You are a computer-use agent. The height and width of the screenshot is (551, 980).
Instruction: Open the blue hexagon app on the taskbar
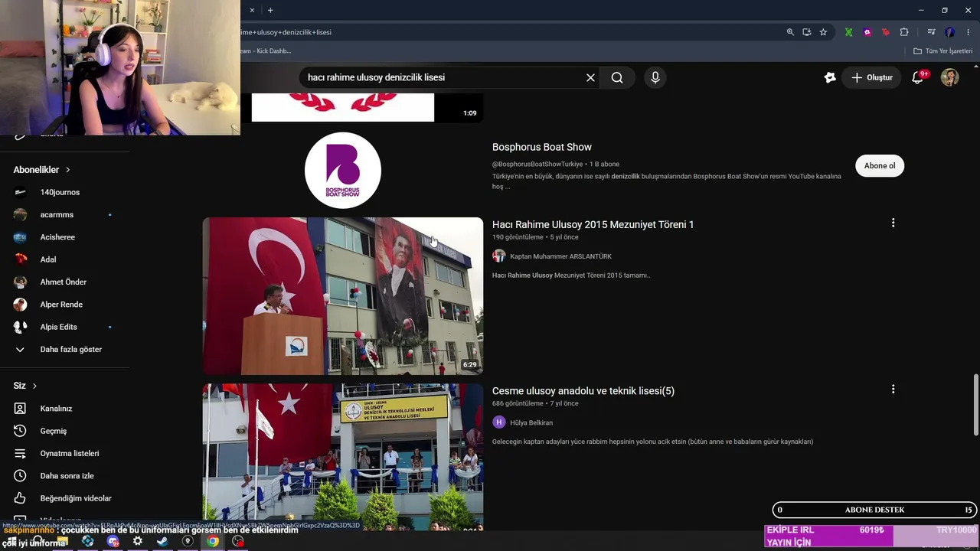88,541
